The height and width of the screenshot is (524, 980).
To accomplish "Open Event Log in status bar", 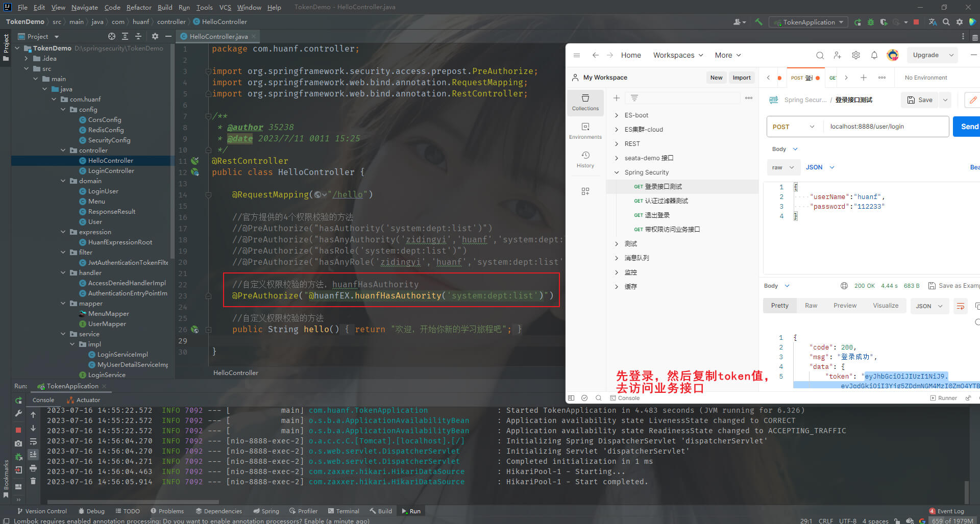I will tap(946, 511).
